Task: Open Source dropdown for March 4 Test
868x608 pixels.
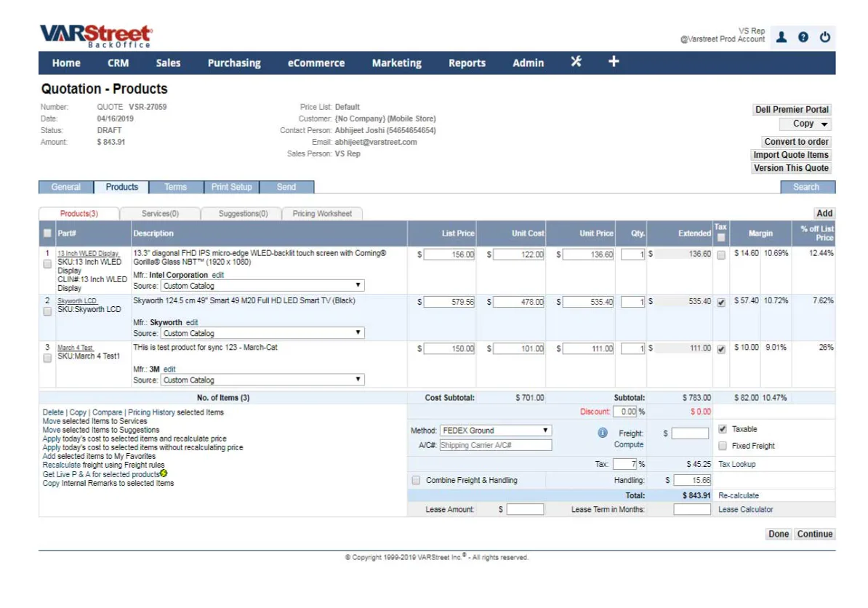Action: pos(262,380)
